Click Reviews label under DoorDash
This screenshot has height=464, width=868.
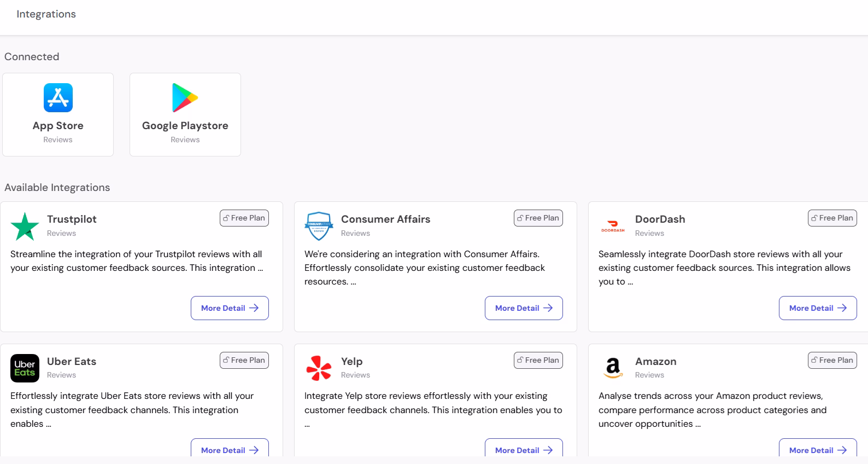[649, 233]
